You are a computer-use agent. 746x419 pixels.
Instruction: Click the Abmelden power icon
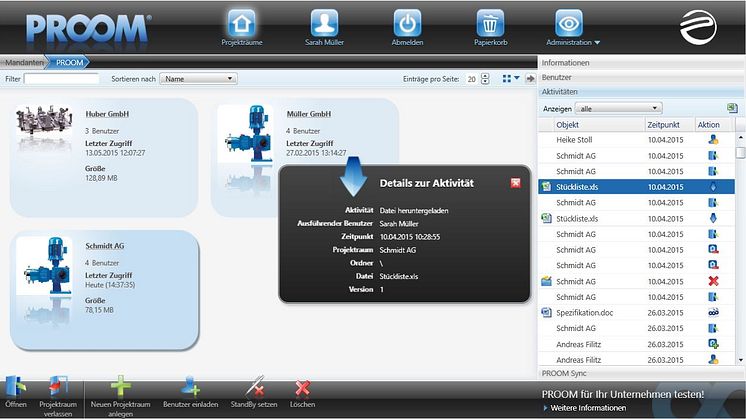pos(407,23)
